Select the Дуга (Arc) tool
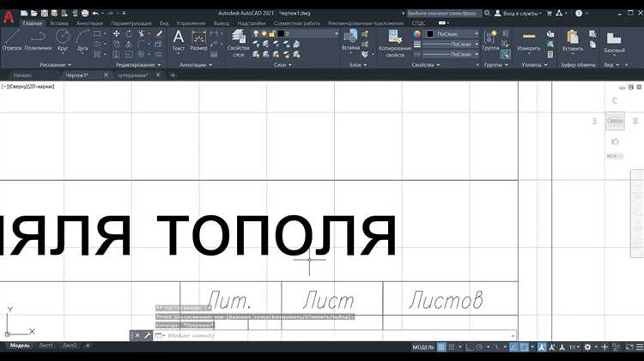The image size is (644, 361). pyautogui.click(x=82, y=39)
